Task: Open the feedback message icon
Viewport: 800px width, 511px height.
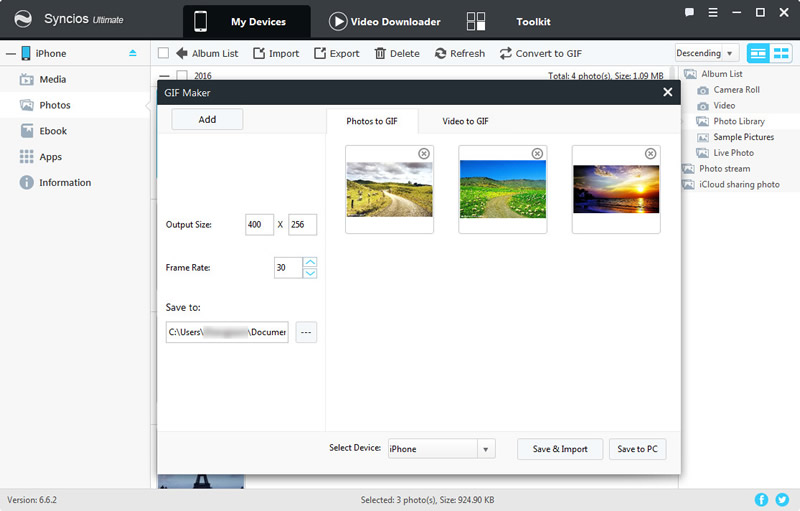Action: (x=689, y=12)
